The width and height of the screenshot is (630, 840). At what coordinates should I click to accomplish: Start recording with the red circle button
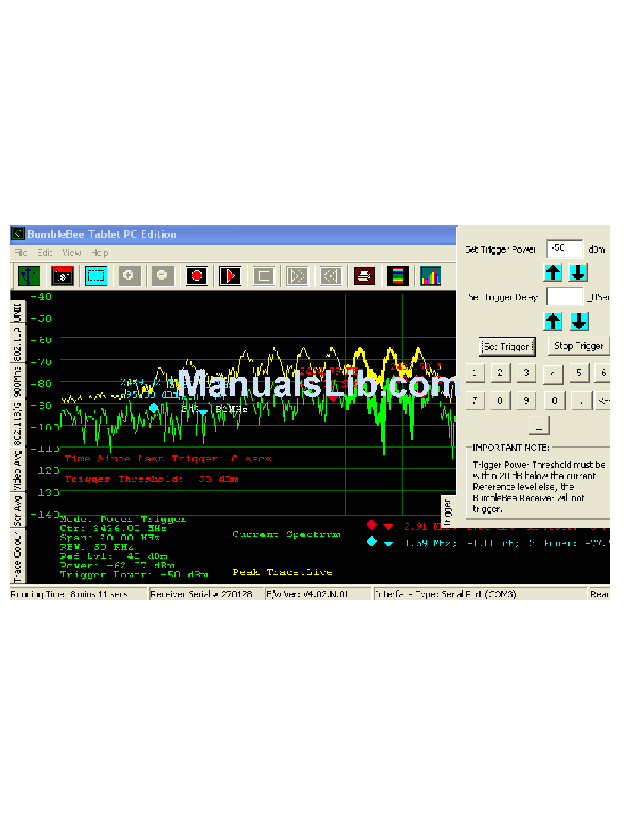click(197, 276)
